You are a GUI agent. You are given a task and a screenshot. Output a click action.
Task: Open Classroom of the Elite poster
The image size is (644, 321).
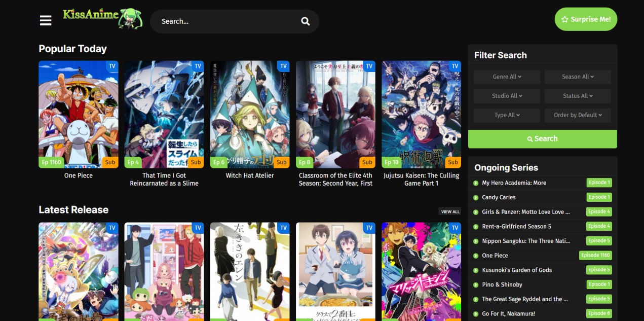335,114
